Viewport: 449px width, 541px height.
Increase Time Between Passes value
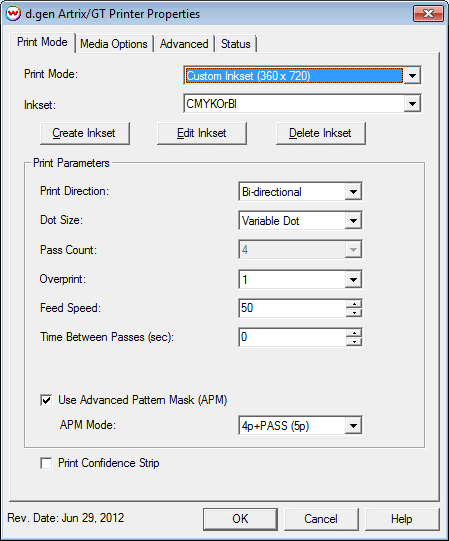tap(354, 333)
